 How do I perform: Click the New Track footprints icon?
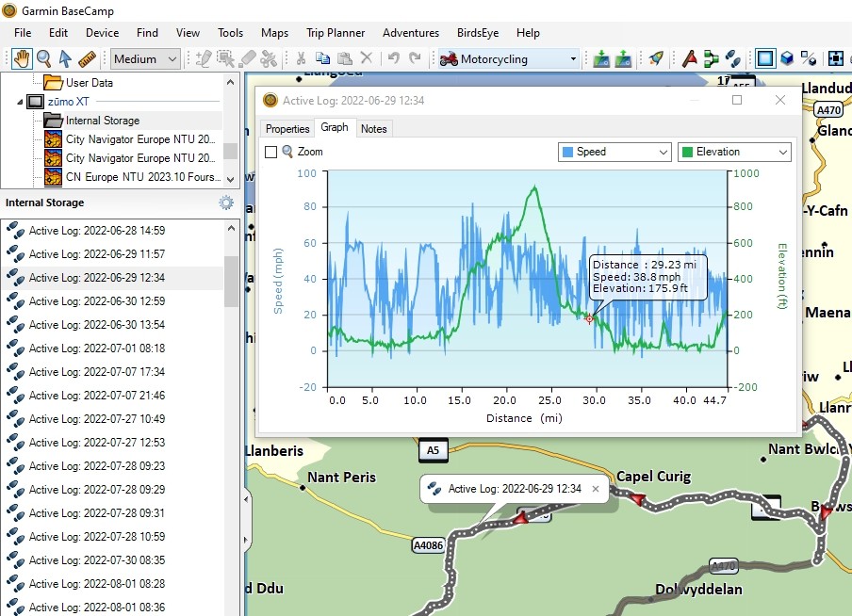[733, 58]
